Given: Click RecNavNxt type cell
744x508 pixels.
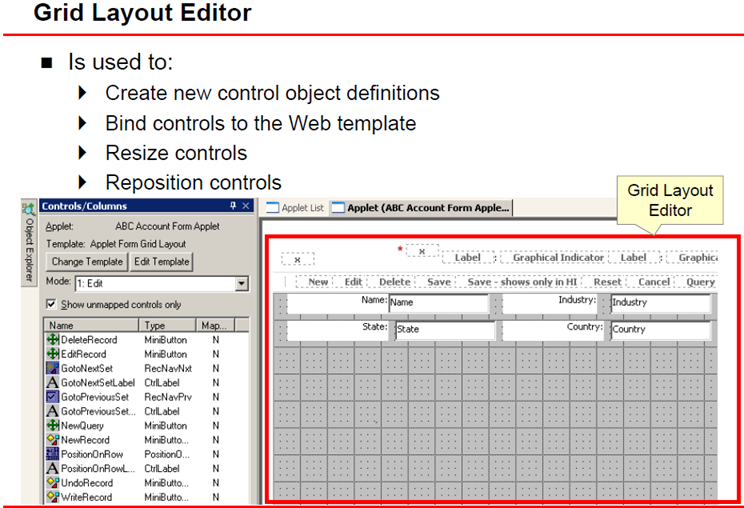Looking at the screenshot, I should 168,368.
